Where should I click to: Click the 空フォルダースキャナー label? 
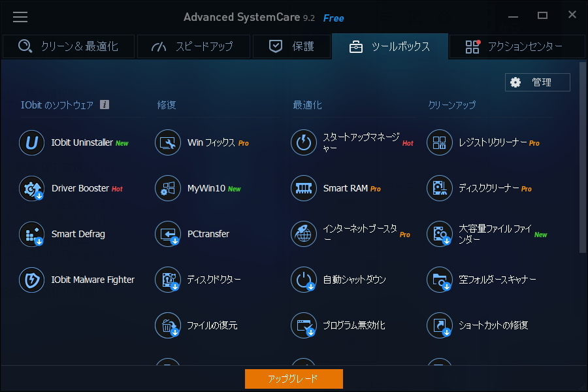(497, 280)
